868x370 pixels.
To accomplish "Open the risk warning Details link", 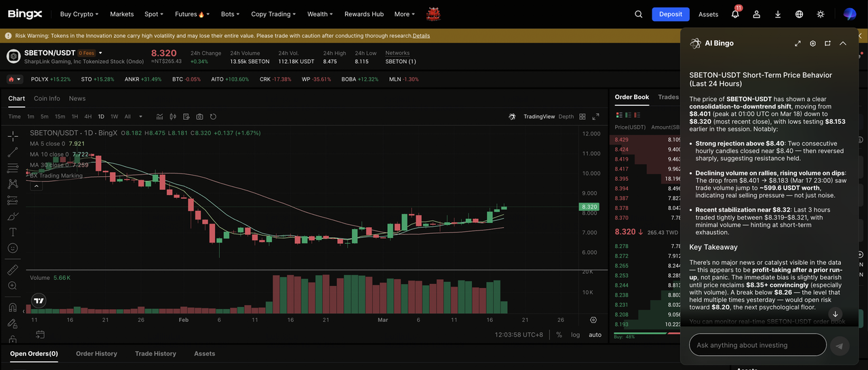I will point(421,36).
